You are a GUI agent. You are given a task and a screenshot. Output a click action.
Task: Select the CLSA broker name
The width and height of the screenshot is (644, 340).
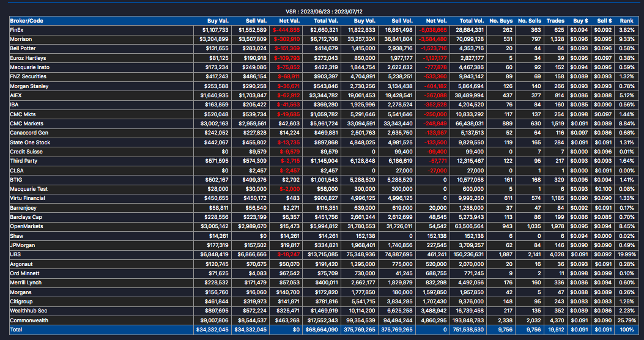click(16, 171)
